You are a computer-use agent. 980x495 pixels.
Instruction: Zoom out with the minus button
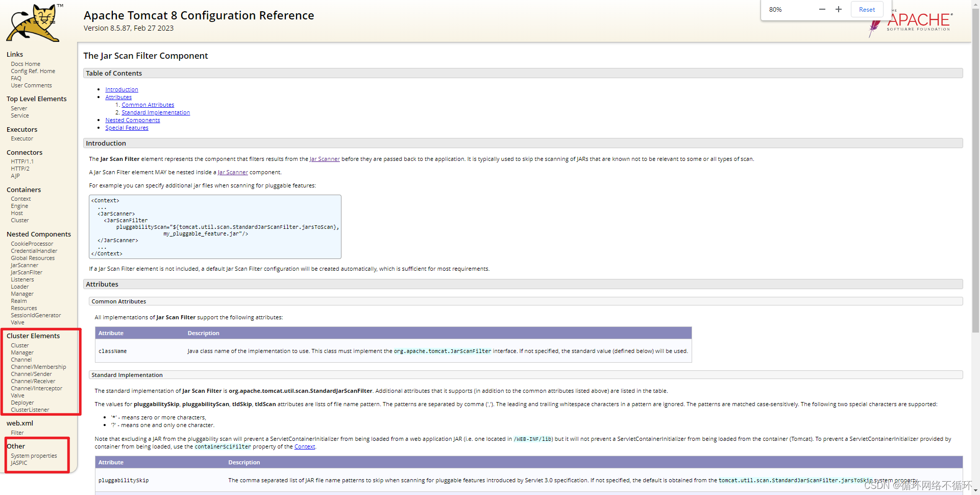coord(822,9)
